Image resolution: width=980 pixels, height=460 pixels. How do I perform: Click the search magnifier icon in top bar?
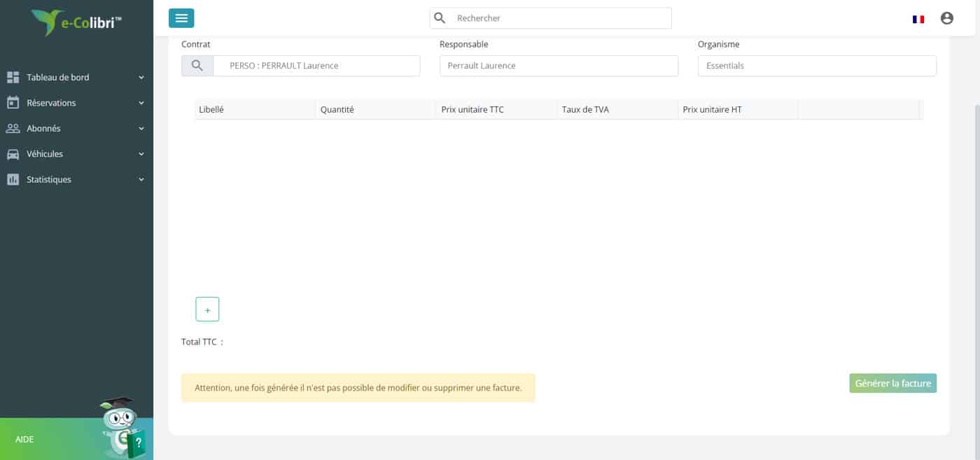(440, 18)
